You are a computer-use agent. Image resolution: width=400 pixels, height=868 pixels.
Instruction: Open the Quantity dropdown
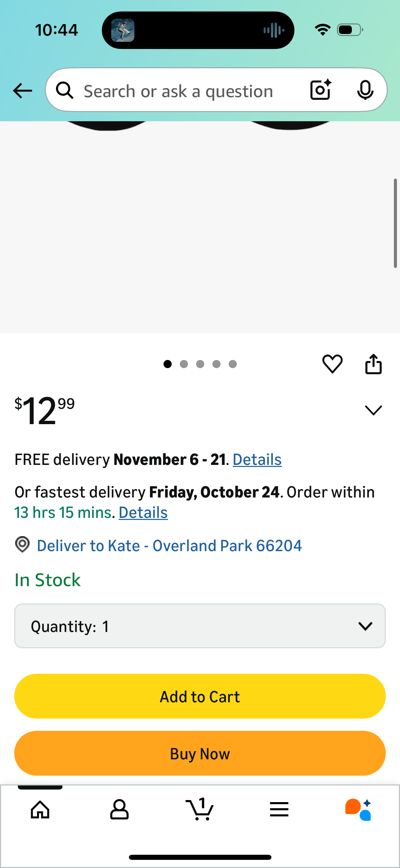coord(200,626)
